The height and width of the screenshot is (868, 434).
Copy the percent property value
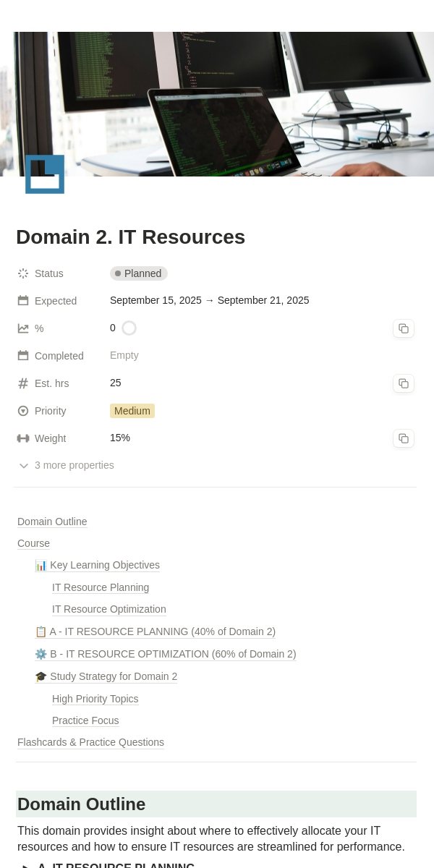pyautogui.click(x=404, y=328)
